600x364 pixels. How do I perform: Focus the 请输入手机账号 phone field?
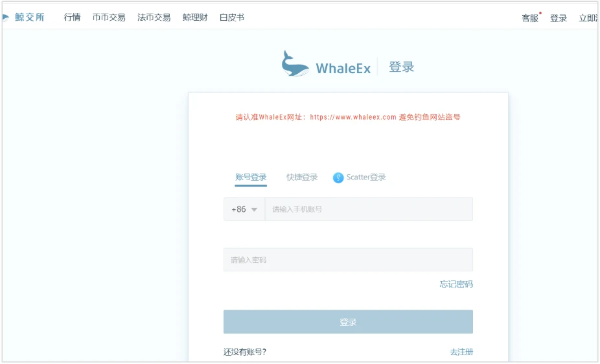(369, 209)
